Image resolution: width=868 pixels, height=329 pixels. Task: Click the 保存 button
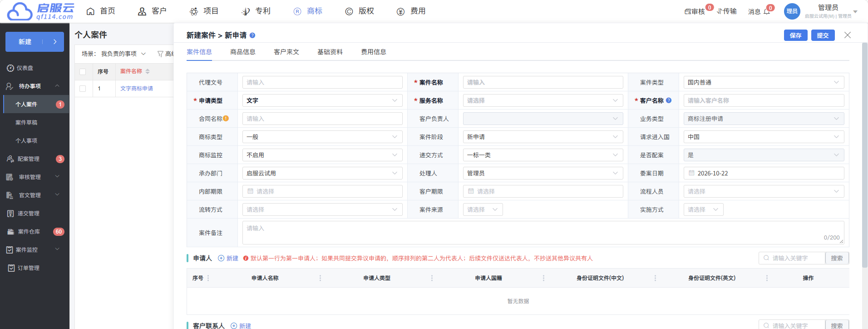point(795,35)
